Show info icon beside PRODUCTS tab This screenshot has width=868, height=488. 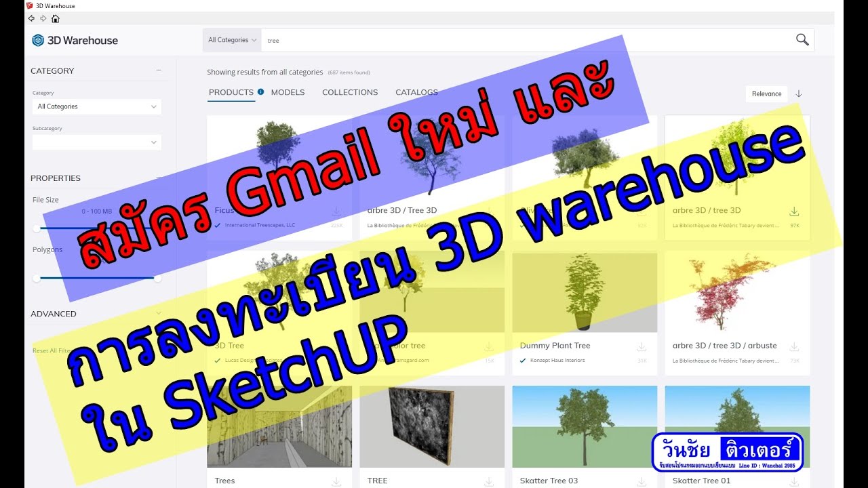point(260,92)
